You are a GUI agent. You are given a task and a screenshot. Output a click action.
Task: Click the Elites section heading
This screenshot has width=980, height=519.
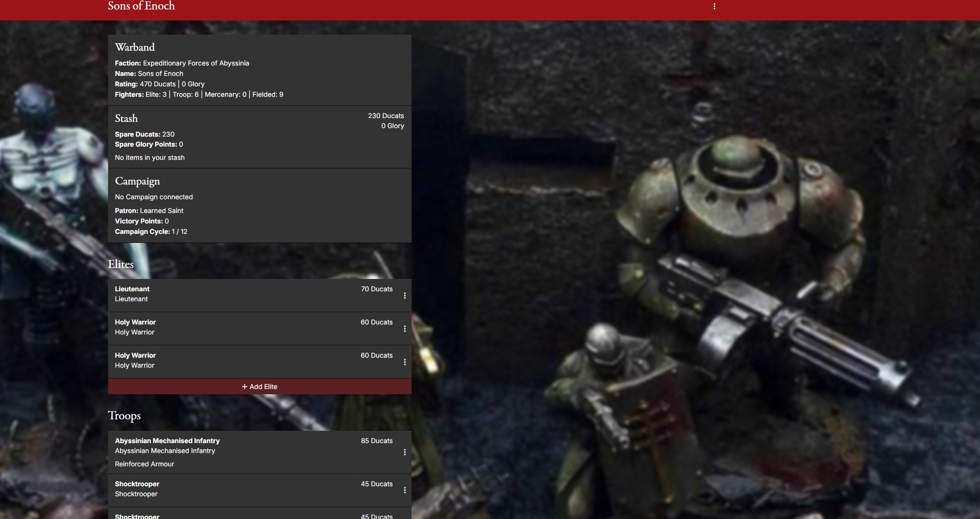(121, 264)
